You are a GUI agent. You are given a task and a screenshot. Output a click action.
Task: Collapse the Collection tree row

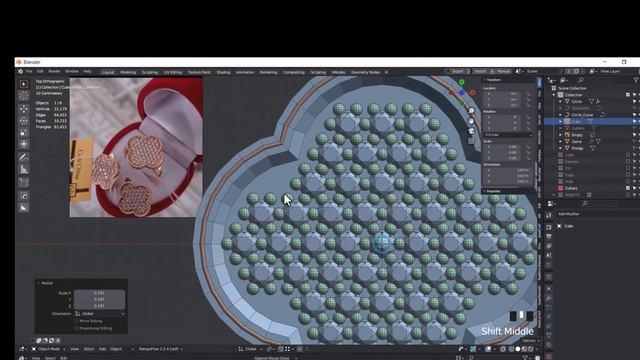[554, 95]
